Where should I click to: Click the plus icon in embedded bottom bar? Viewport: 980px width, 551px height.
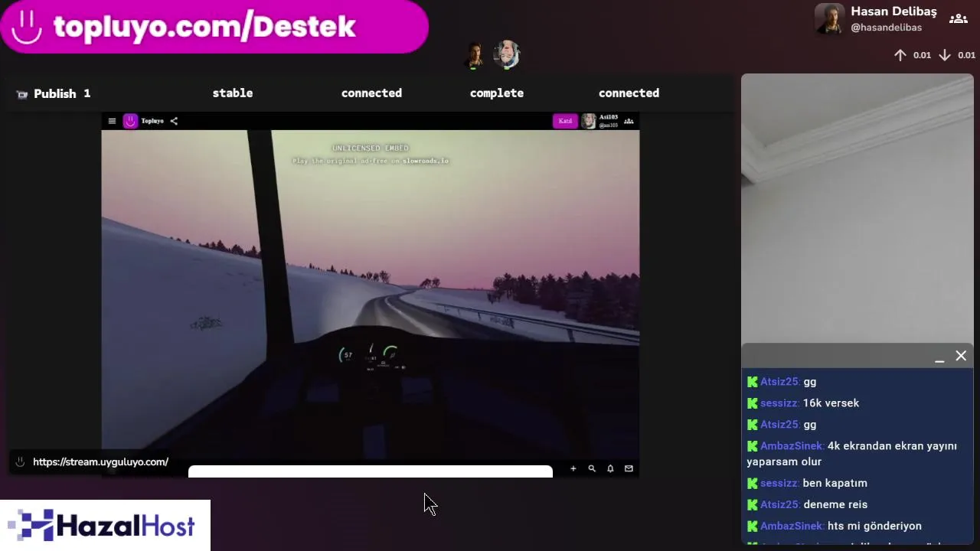tap(573, 468)
